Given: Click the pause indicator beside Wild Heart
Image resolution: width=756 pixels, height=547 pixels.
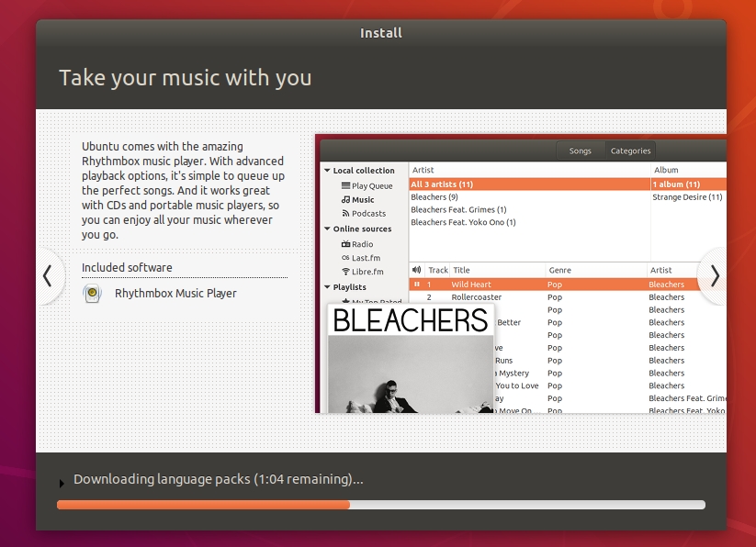Looking at the screenshot, I should [416, 285].
